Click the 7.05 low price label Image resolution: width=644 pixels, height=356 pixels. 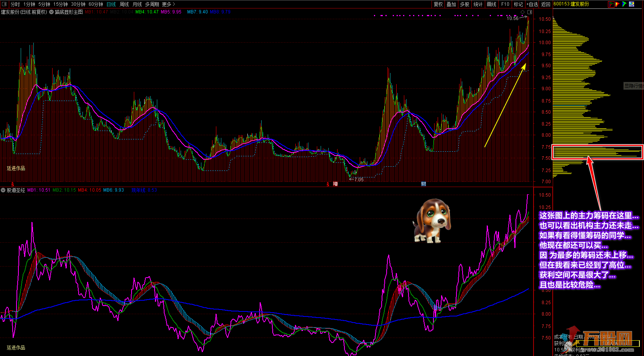[359, 179]
